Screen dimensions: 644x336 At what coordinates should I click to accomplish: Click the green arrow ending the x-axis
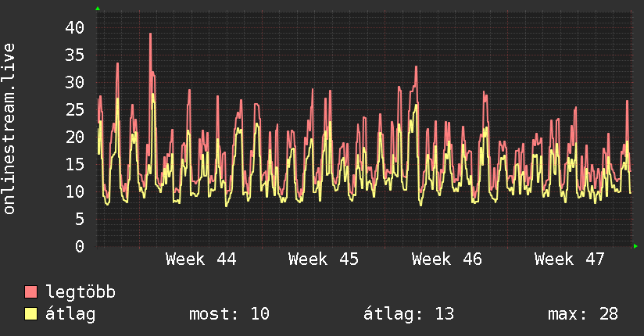pos(635,246)
